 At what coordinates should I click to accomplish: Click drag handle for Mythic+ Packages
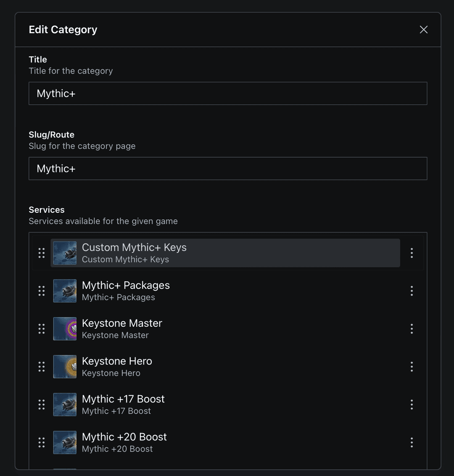point(42,291)
